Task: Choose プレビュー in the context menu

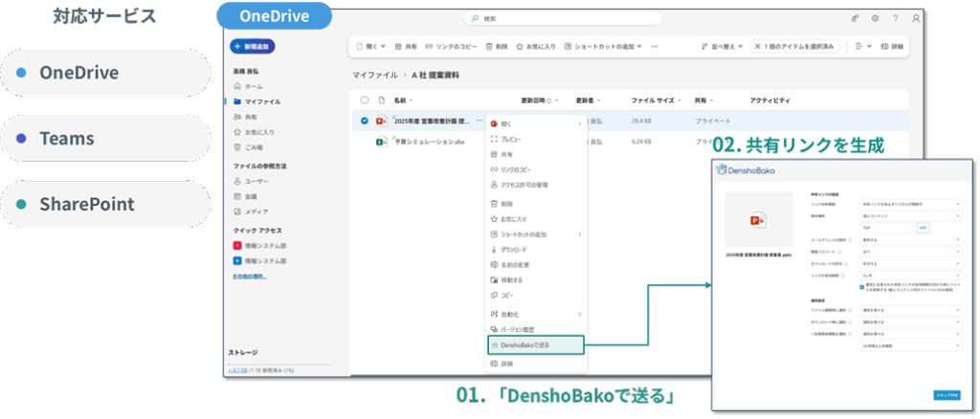Action: coord(536,140)
